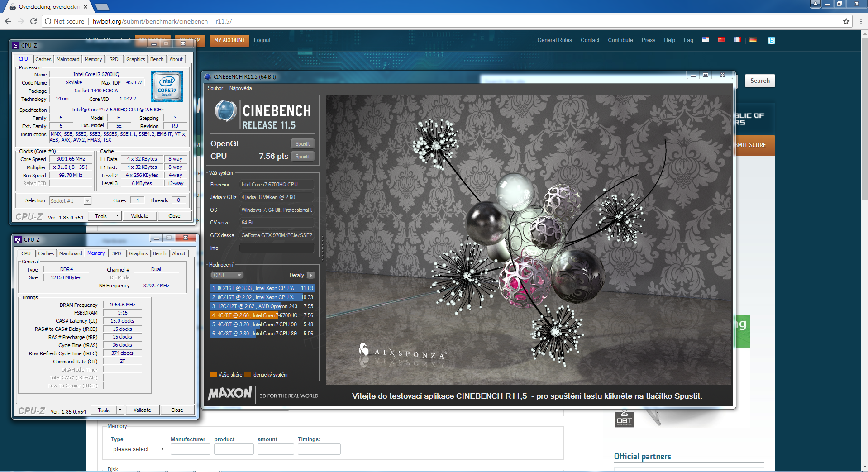
Task: Click the browser forward arrow
Action: [20, 21]
